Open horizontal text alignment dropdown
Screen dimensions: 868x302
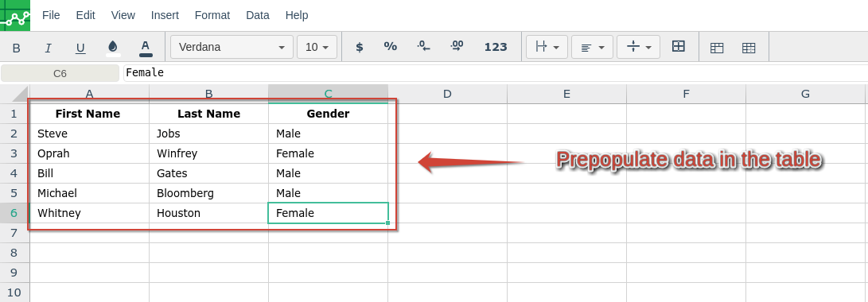pos(592,47)
